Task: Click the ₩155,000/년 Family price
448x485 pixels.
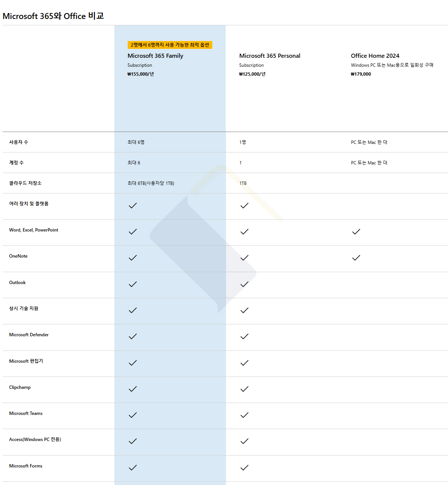Action: (141, 74)
